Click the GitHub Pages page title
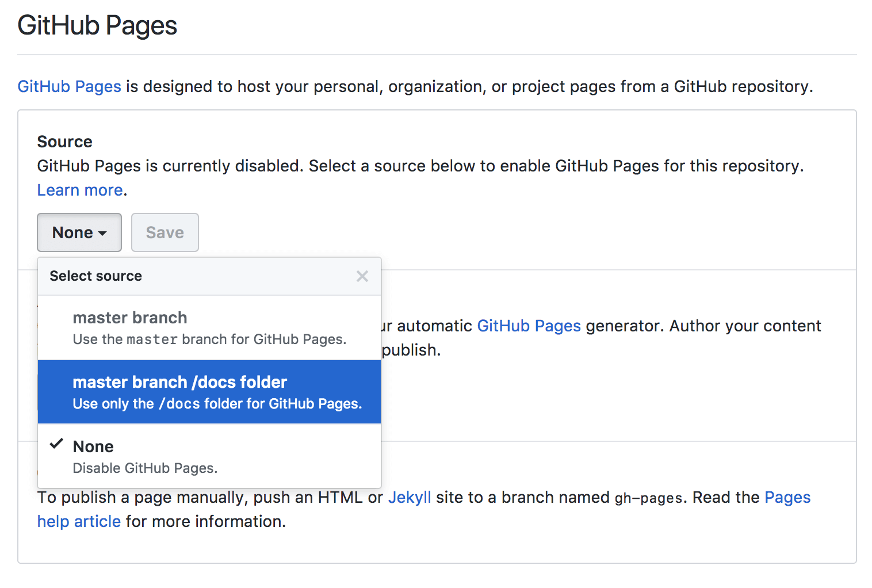Image resolution: width=872 pixels, height=588 pixels. tap(97, 25)
